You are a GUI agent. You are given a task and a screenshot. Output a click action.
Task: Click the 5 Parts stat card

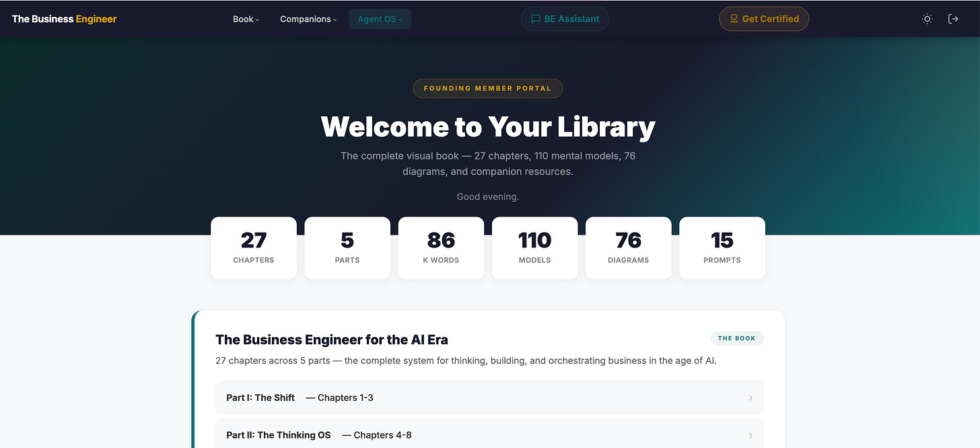tap(347, 248)
